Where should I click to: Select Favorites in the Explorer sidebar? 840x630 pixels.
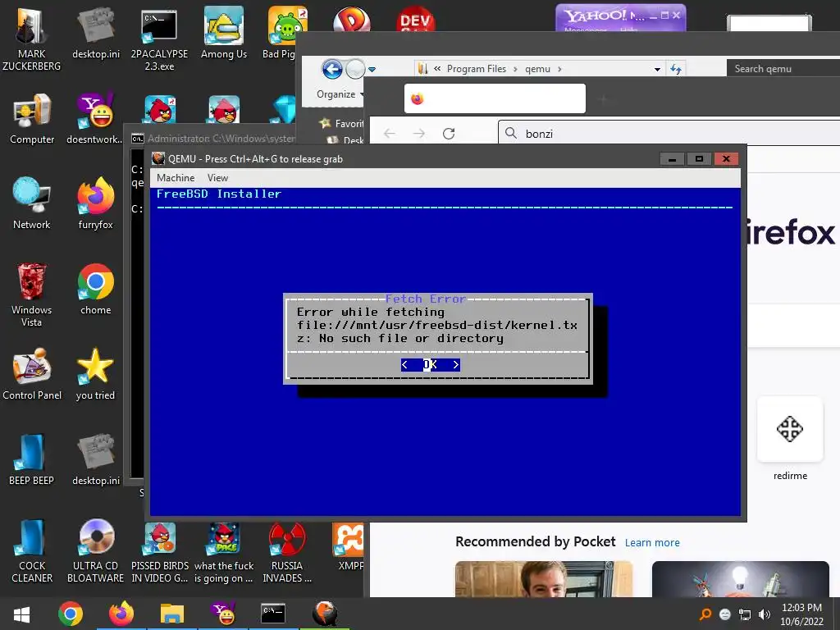(x=342, y=123)
